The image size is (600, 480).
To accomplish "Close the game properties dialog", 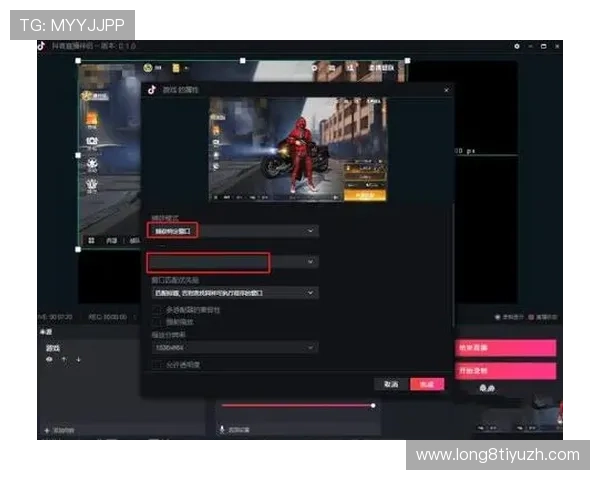I will point(447,90).
